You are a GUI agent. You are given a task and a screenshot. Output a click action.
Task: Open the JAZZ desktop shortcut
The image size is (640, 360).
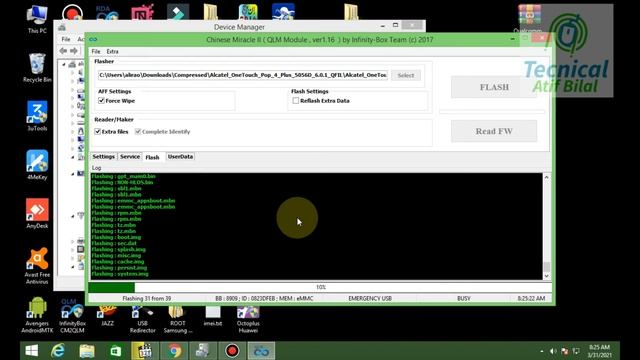coord(107,315)
